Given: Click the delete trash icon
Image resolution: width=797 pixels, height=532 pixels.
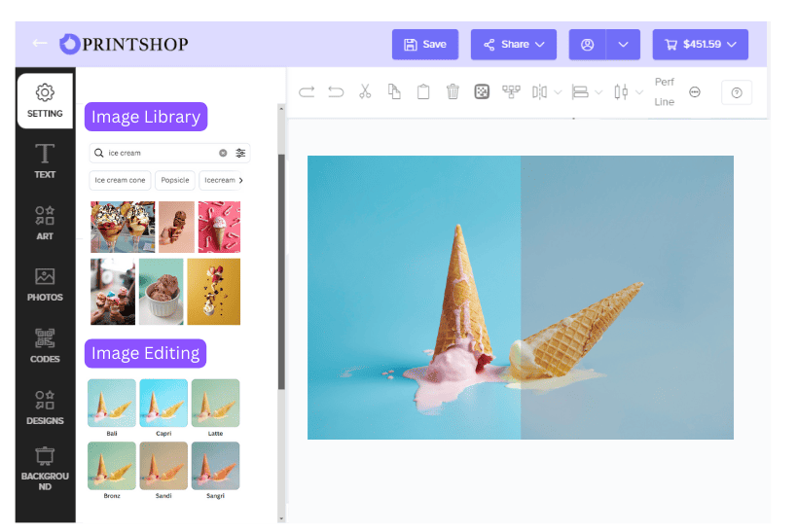Looking at the screenshot, I should coord(453,92).
